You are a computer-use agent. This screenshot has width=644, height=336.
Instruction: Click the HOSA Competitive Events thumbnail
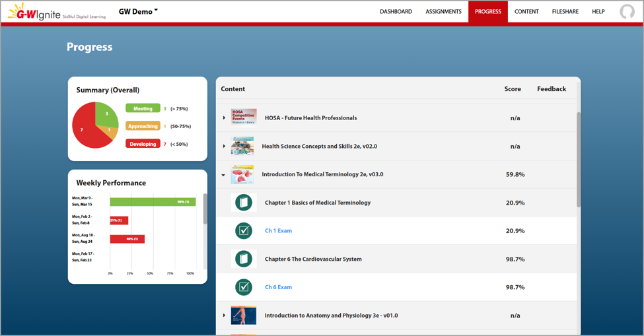pos(244,118)
